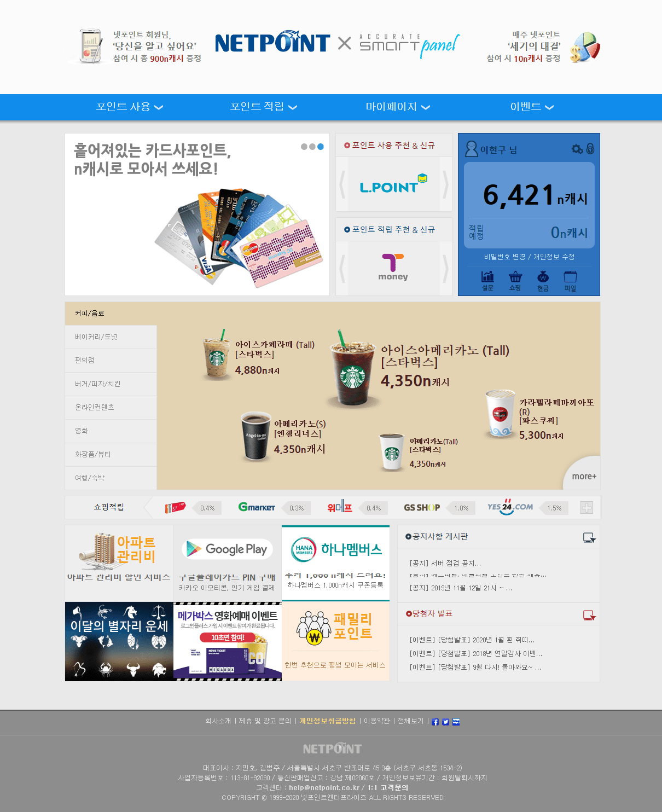Screen dimensions: 662x812
Task: Open the settings gear in user panel
Action: click(x=577, y=149)
